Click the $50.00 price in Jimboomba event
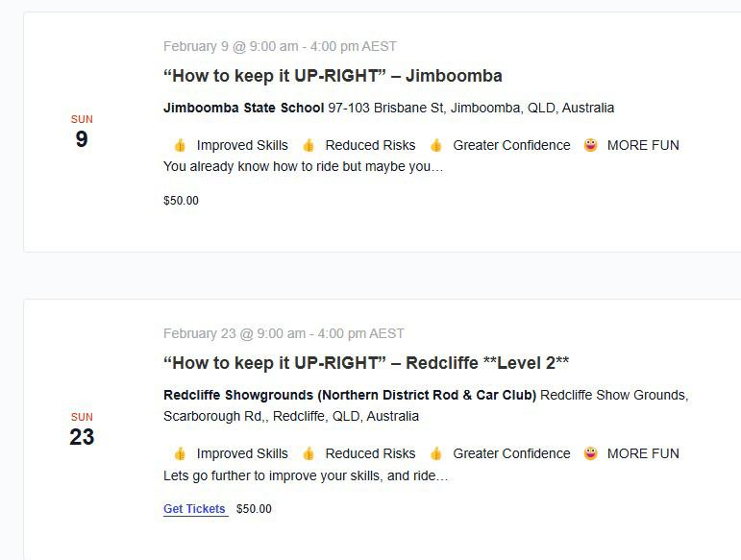Screen dimensions: 741x560 [181, 201]
